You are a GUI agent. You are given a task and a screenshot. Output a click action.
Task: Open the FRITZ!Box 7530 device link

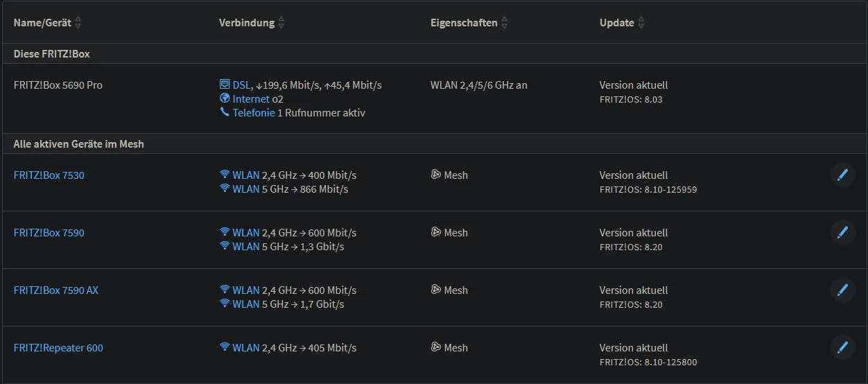pos(49,175)
